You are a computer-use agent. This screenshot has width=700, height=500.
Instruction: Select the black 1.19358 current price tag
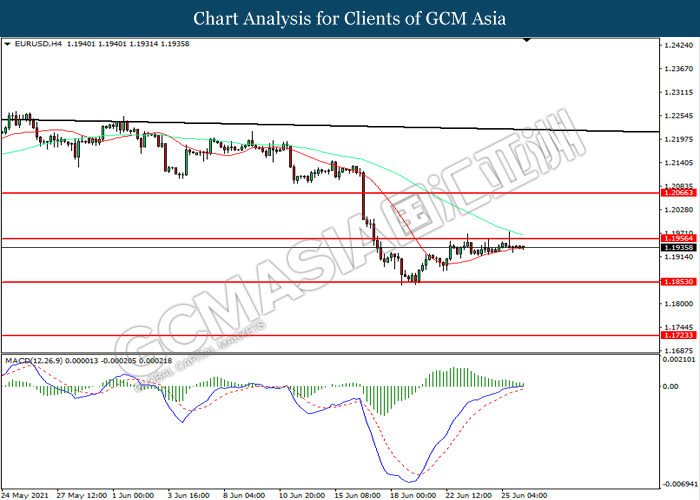pos(679,247)
